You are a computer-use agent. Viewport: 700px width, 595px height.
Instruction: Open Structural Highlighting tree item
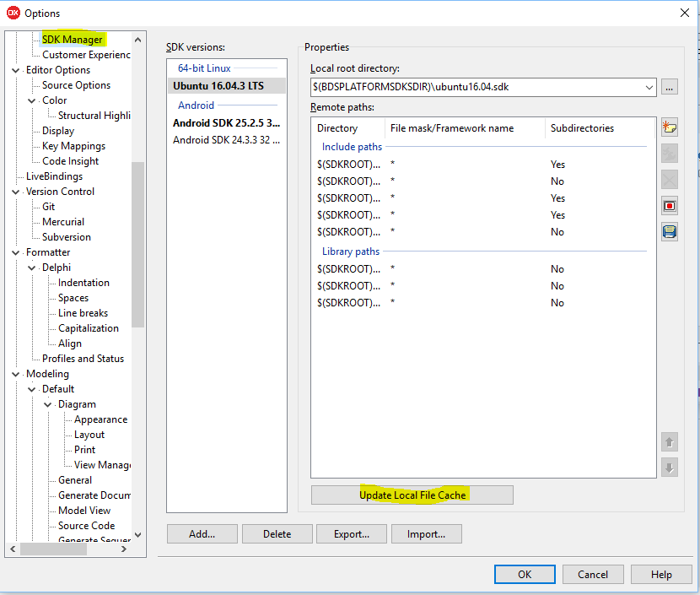94,116
